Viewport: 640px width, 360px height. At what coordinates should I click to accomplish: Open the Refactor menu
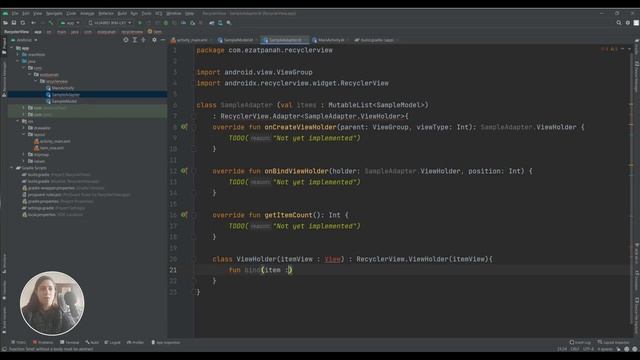pyautogui.click(x=106, y=13)
